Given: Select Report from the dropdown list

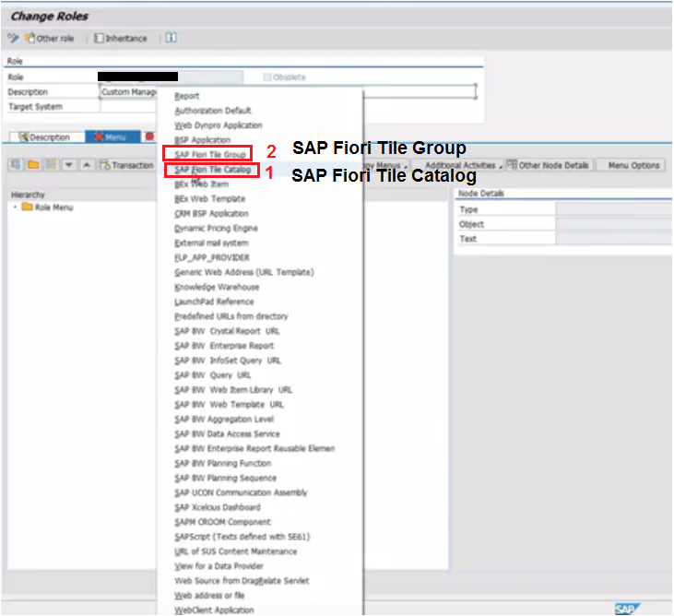Looking at the screenshot, I should coord(187,96).
